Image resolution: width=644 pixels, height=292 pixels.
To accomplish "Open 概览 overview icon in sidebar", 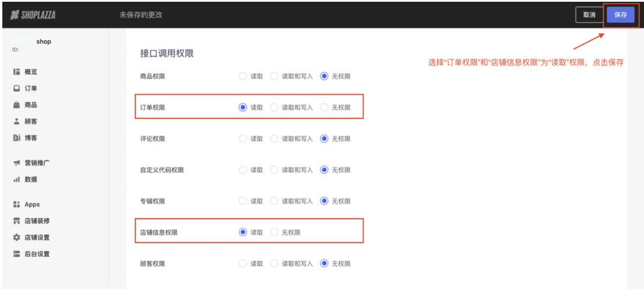I will tap(16, 72).
